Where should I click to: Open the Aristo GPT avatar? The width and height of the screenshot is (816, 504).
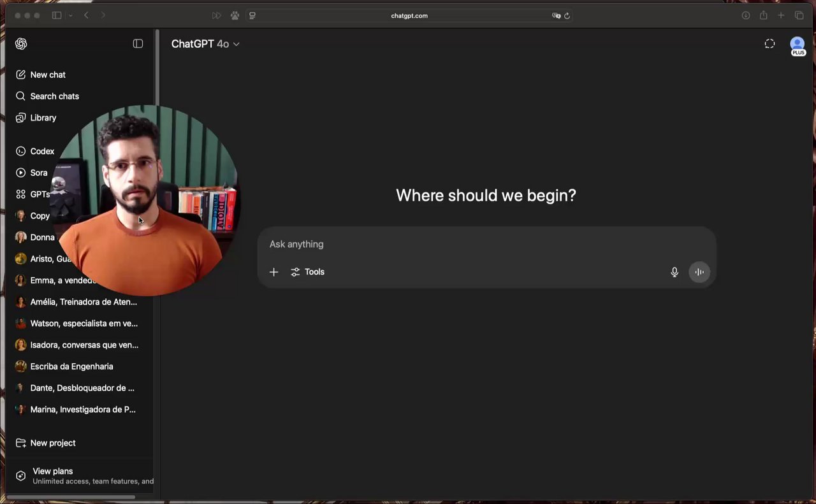[21, 259]
